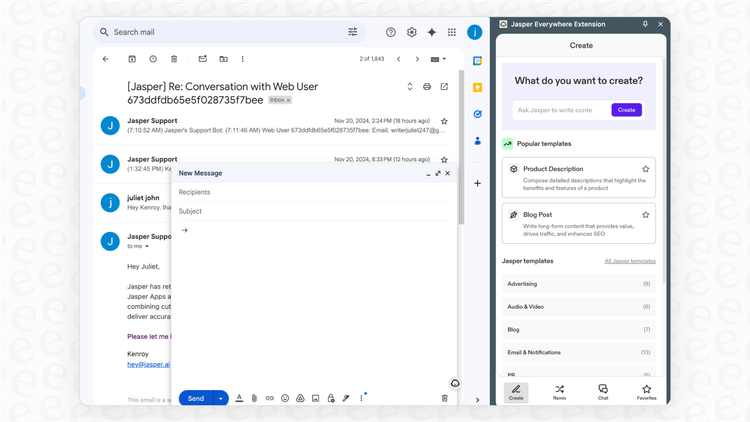Insert emoji in the new message

285,398
